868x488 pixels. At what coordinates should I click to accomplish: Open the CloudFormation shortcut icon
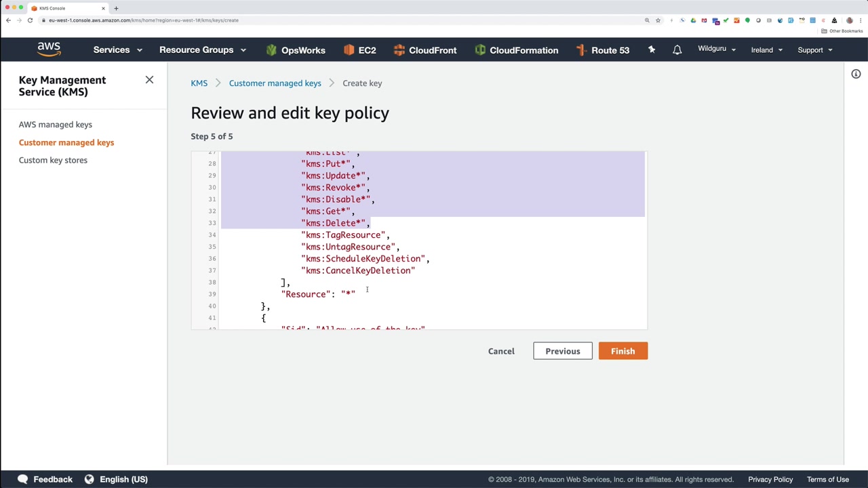pos(480,50)
